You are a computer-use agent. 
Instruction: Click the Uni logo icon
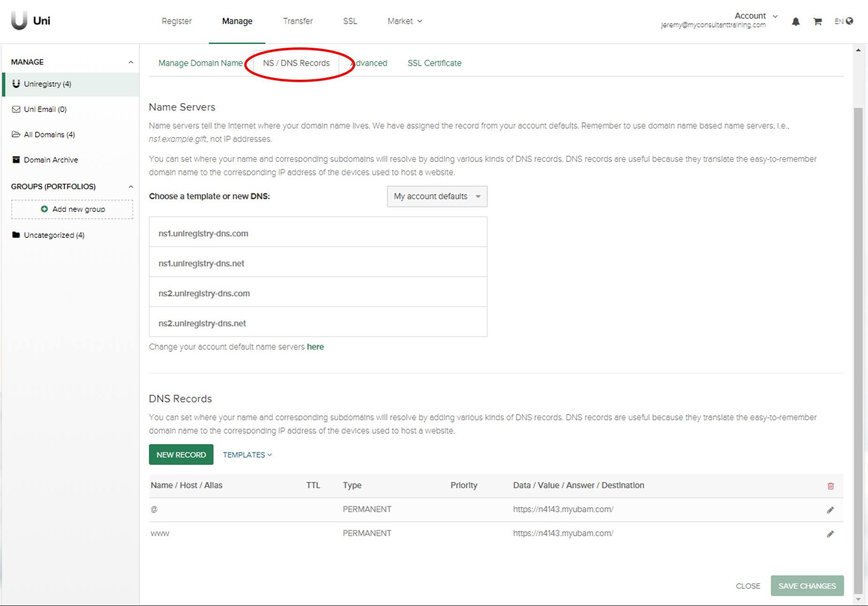[x=19, y=21]
